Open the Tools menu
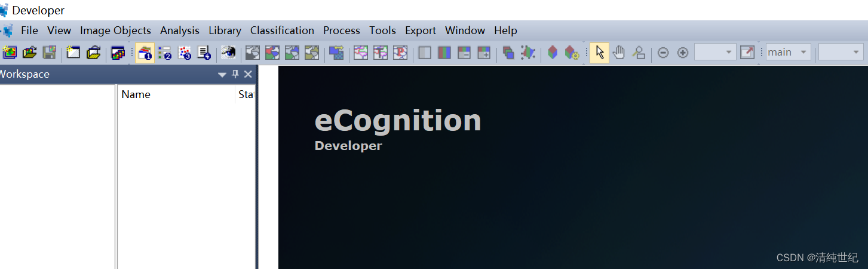 coord(382,30)
